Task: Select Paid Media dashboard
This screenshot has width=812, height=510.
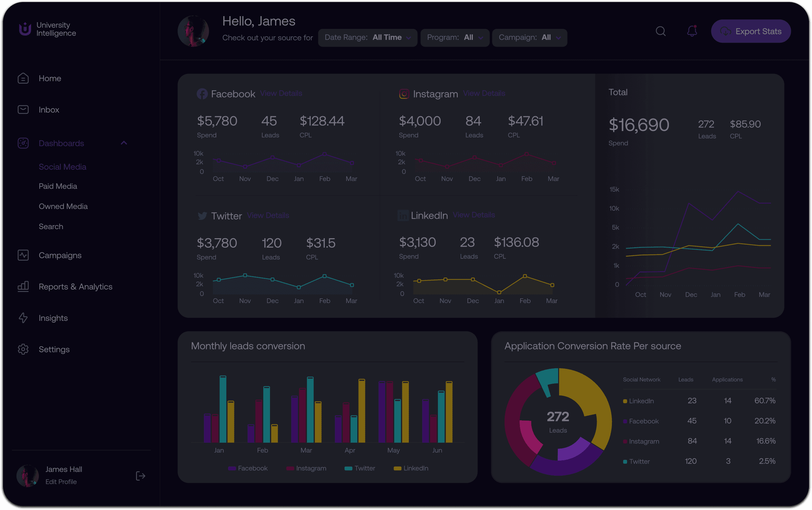Action: tap(58, 186)
